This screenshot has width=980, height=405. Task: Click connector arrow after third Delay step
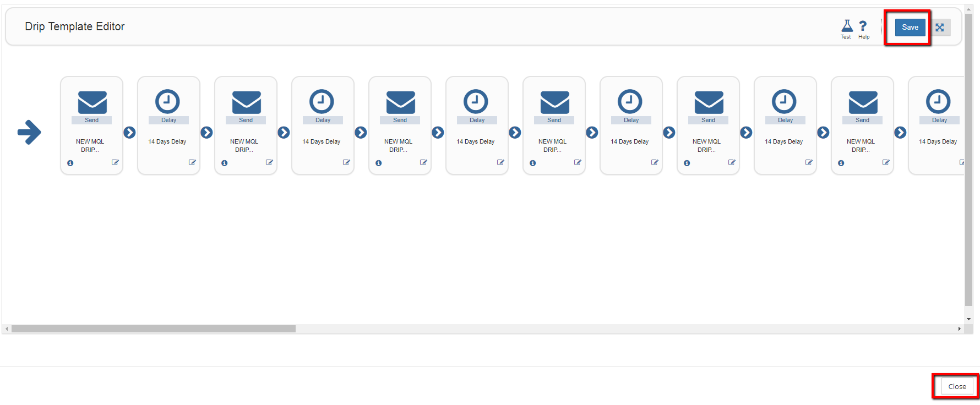(x=515, y=132)
